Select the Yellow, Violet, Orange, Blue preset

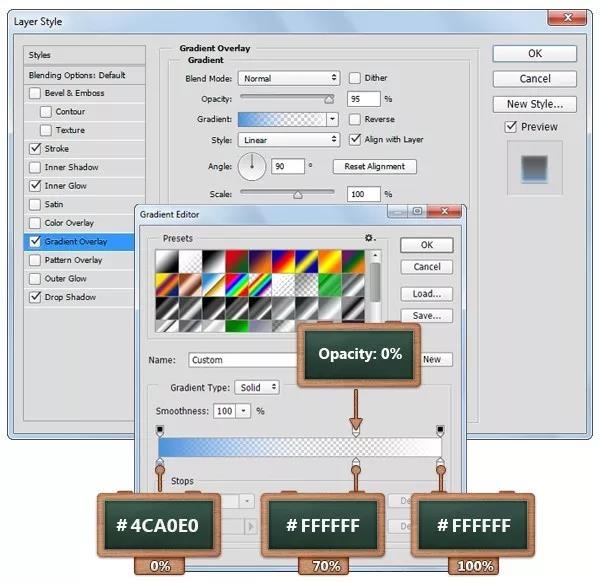167,285
